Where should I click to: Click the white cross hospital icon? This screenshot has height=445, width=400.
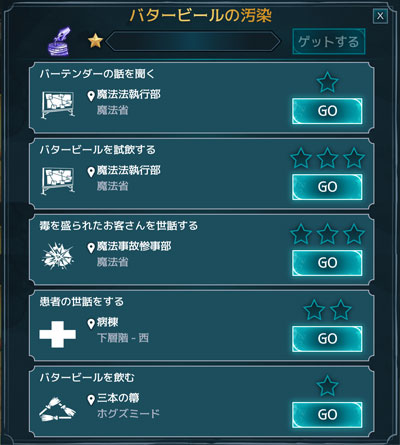(x=58, y=334)
